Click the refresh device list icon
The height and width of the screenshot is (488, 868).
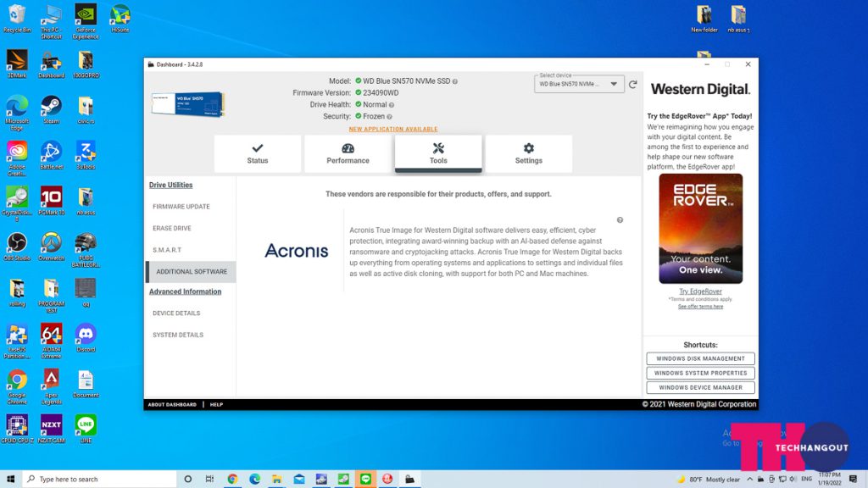(x=632, y=84)
